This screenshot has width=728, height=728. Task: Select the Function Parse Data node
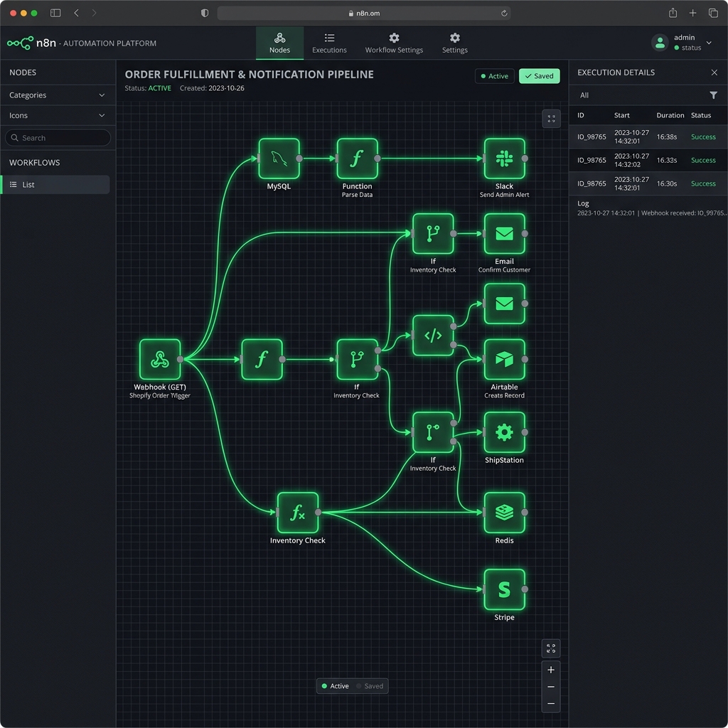pos(357,159)
